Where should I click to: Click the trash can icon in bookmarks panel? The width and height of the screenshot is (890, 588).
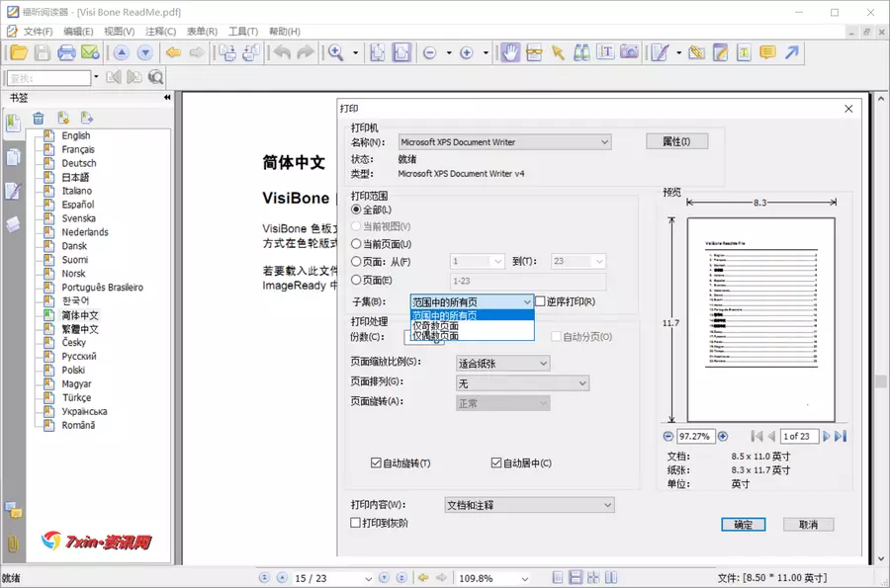coord(39,119)
